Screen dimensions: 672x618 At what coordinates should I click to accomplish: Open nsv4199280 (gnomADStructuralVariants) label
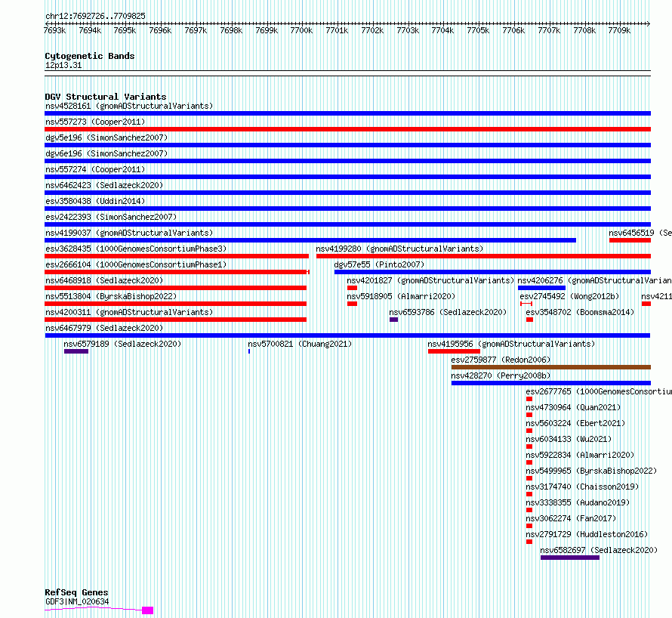(399, 249)
